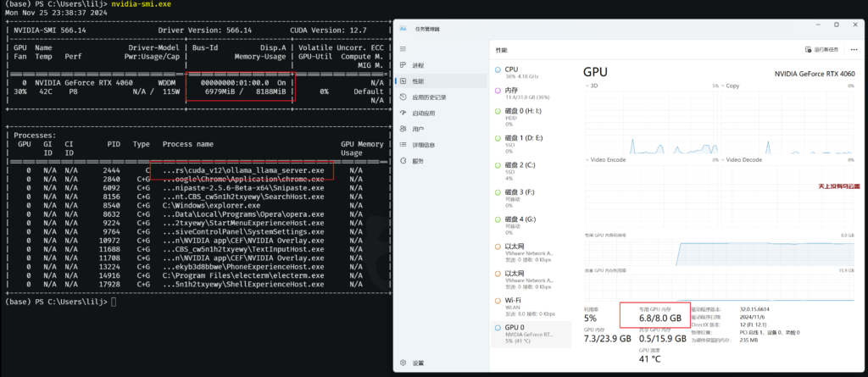Open the 用户 (Users) page
Viewport: 868px width, 377px height.
tap(442, 129)
